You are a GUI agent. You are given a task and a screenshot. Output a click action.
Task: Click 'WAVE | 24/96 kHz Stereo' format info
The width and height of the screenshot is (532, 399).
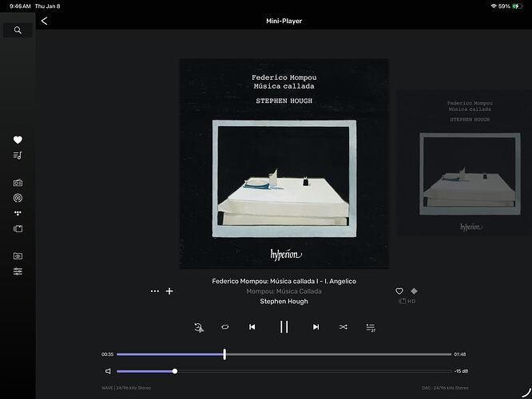point(126,388)
